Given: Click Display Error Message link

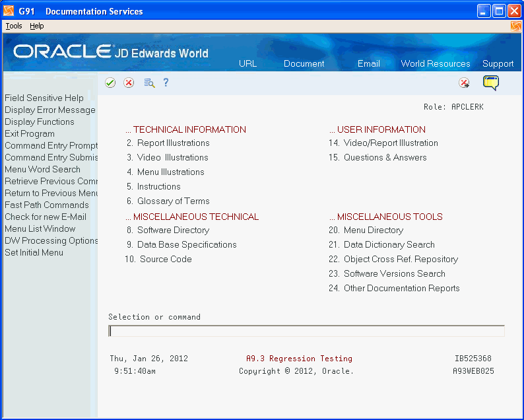Looking at the screenshot, I should coord(50,110).
